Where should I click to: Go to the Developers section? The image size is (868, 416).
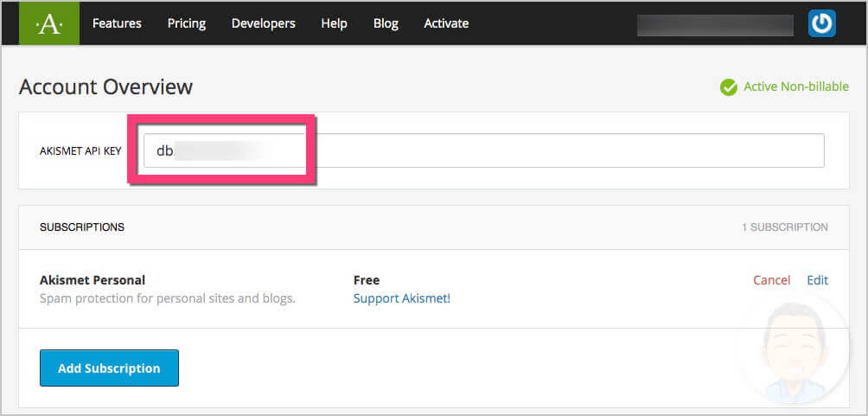coord(264,23)
